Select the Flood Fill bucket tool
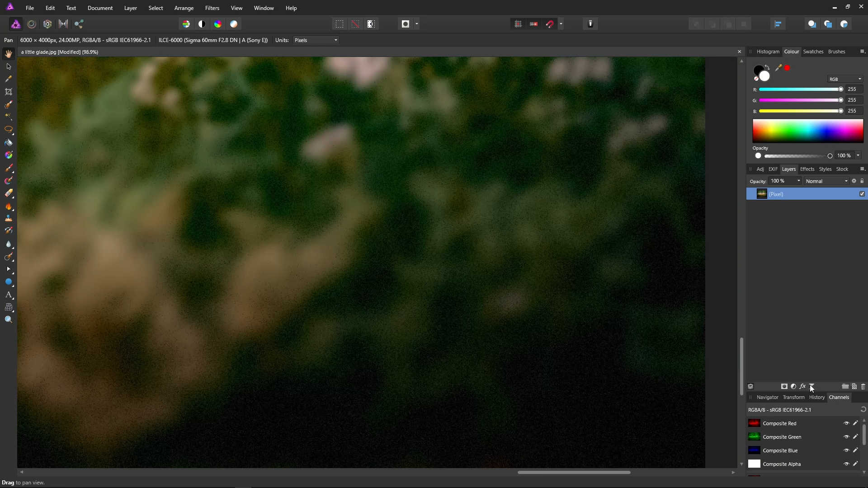This screenshot has height=488, width=868. click(x=8, y=143)
